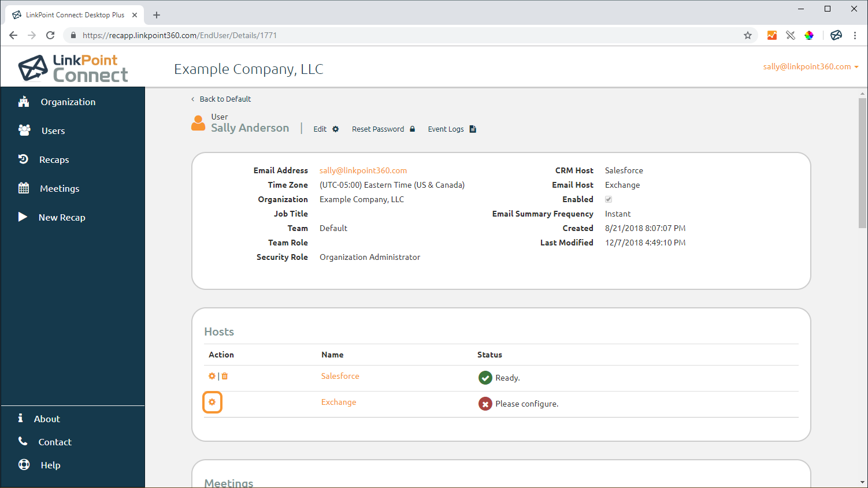Reload the page

click(x=50, y=35)
